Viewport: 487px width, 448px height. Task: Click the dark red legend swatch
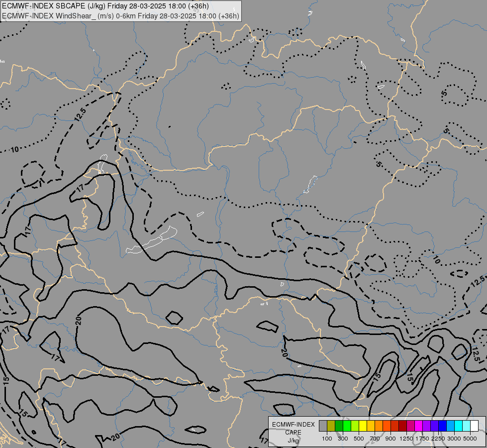pos(403,426)
